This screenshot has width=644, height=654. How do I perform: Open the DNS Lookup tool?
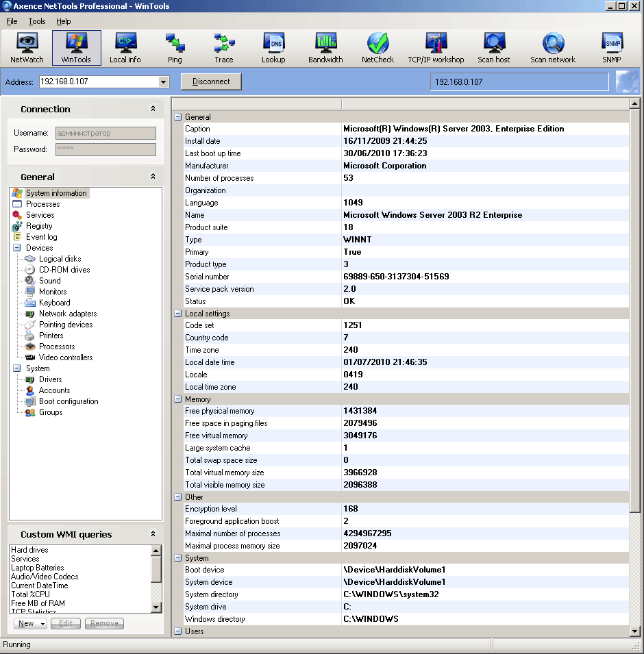[x=273, y=47]
